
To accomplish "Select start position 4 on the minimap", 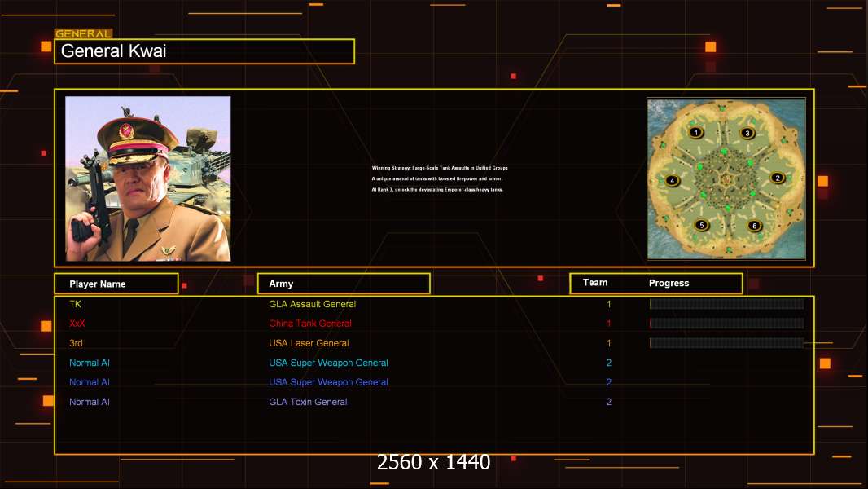I will click(x=672, y=181).
